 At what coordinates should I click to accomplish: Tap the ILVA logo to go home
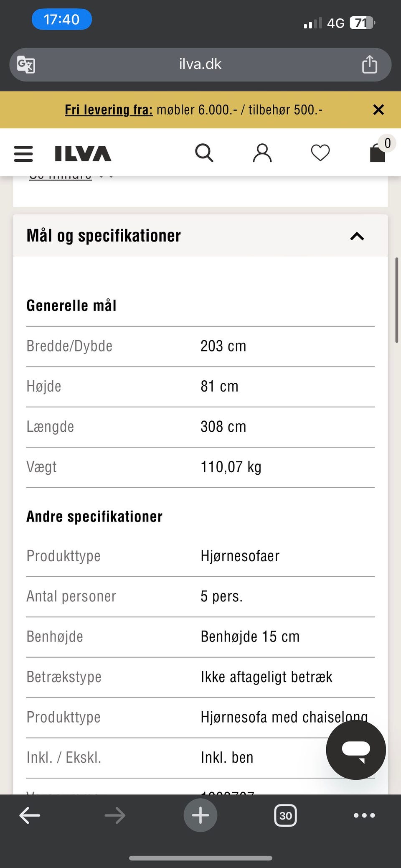[x=82, y=153]
